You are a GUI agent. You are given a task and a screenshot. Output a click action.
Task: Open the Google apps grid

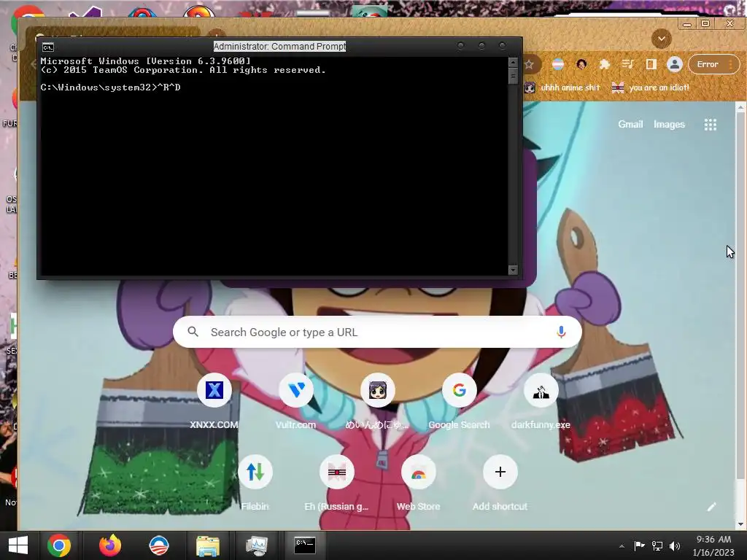711,124
